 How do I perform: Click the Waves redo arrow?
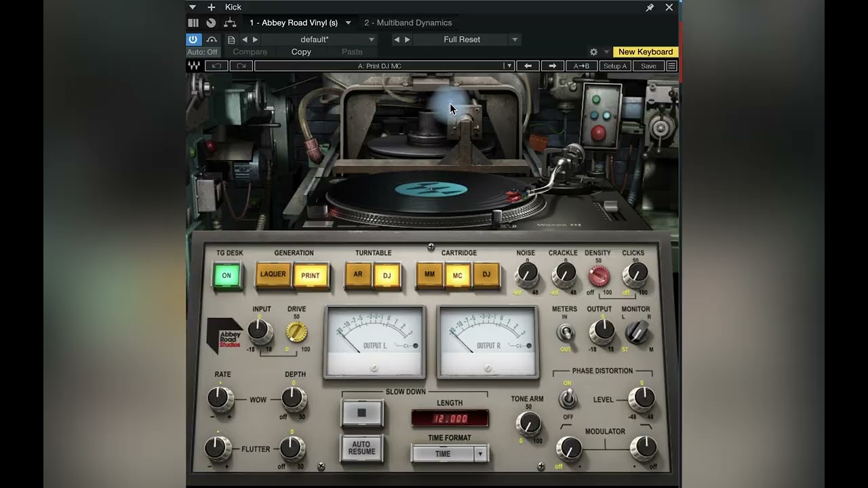(241, 66)
